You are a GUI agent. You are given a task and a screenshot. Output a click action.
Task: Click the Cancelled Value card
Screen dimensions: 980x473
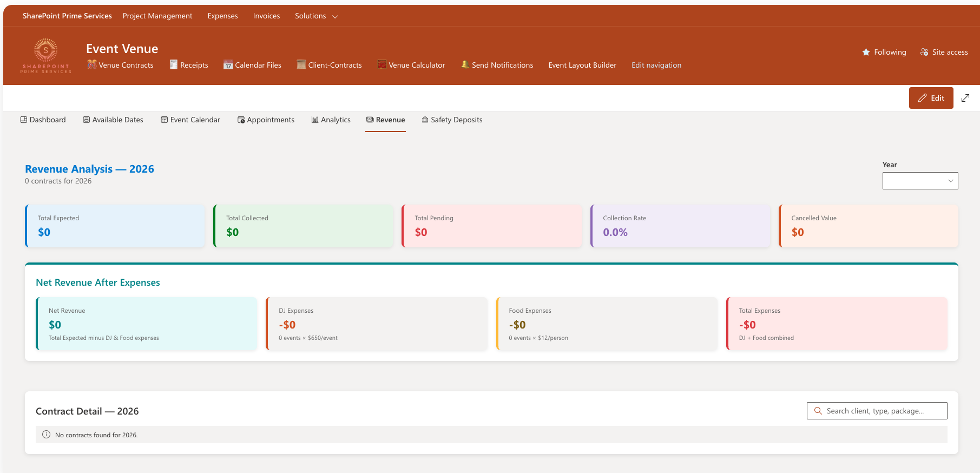click(869, 226)
